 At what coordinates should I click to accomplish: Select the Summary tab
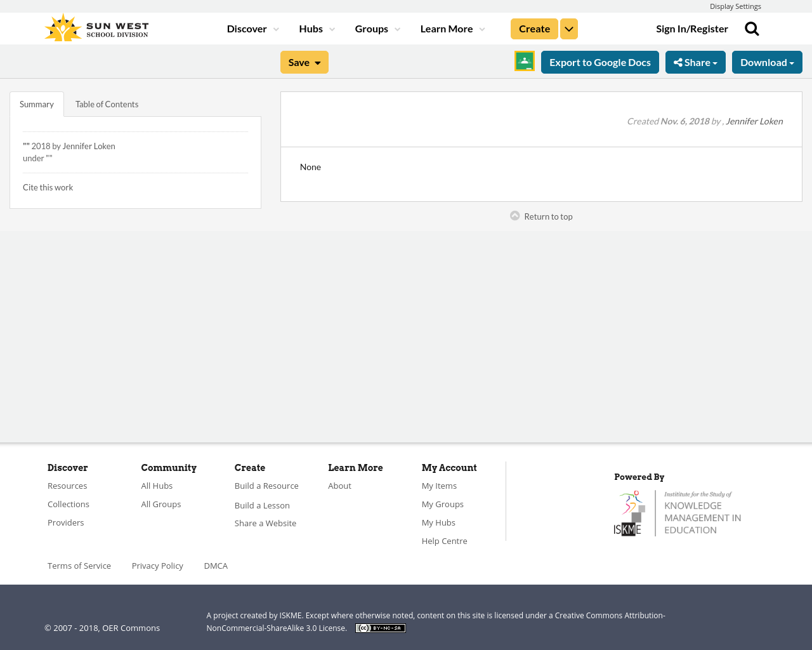point(36,103)
